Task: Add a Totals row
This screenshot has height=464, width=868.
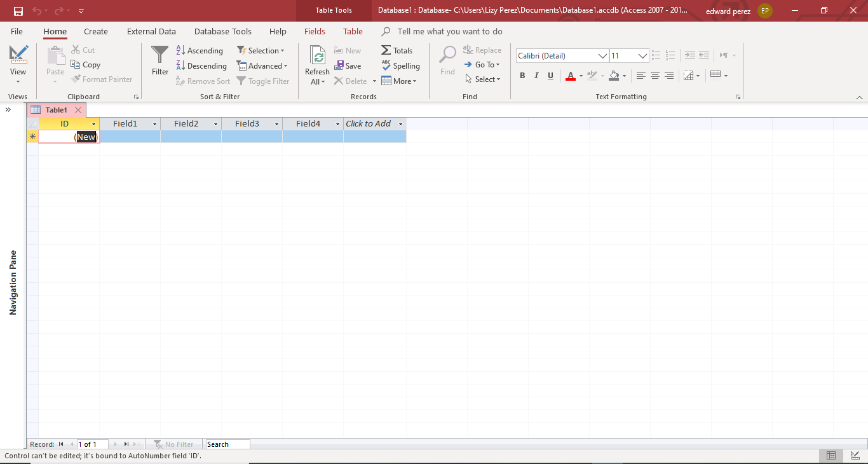Action: point(397,51)
